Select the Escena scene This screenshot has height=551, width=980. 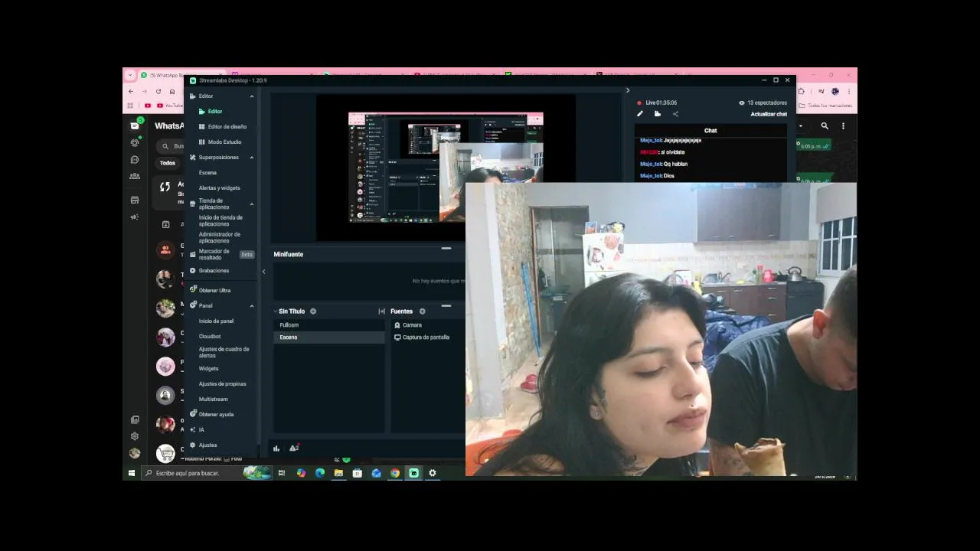point(329,337)
